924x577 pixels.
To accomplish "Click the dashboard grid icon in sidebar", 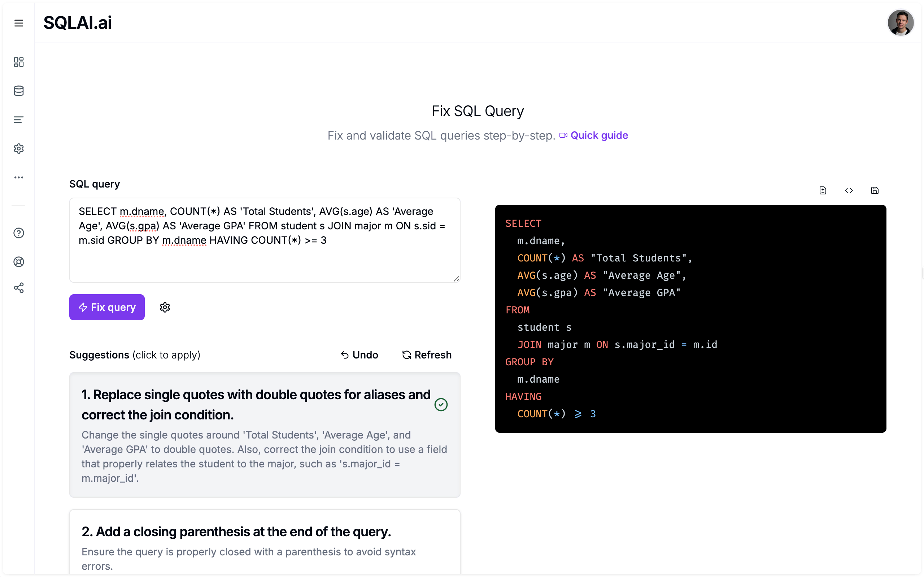I will [x=19, y=62].
